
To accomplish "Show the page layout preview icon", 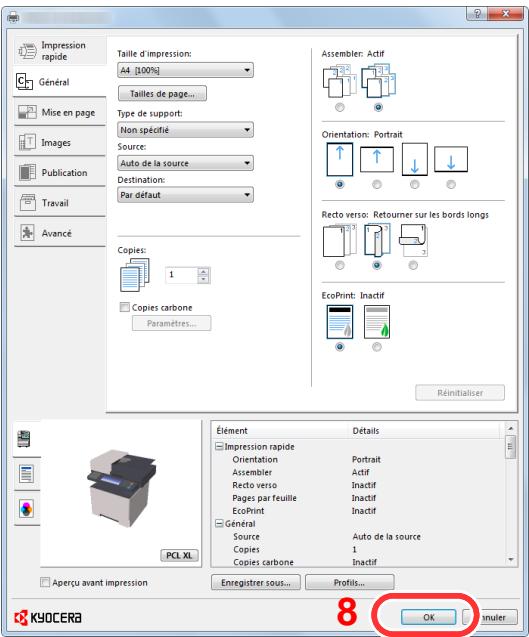I will coord(26,474).
